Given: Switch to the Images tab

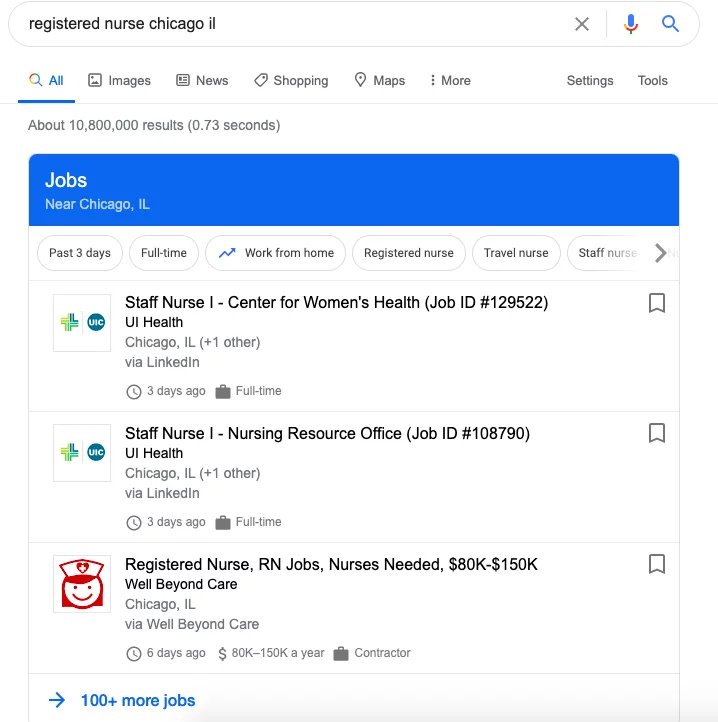Looking at the screenshot, I should click(119, 81).
